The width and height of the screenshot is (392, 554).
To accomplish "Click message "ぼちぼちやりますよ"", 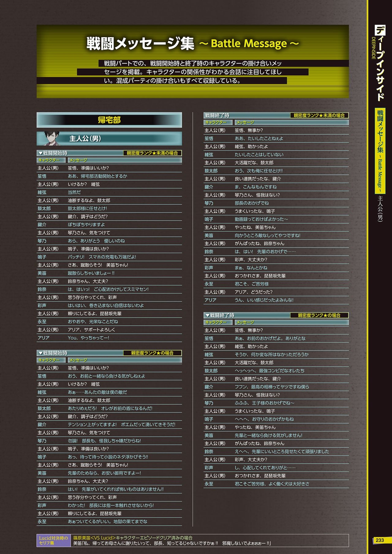I will pos(86,225).
